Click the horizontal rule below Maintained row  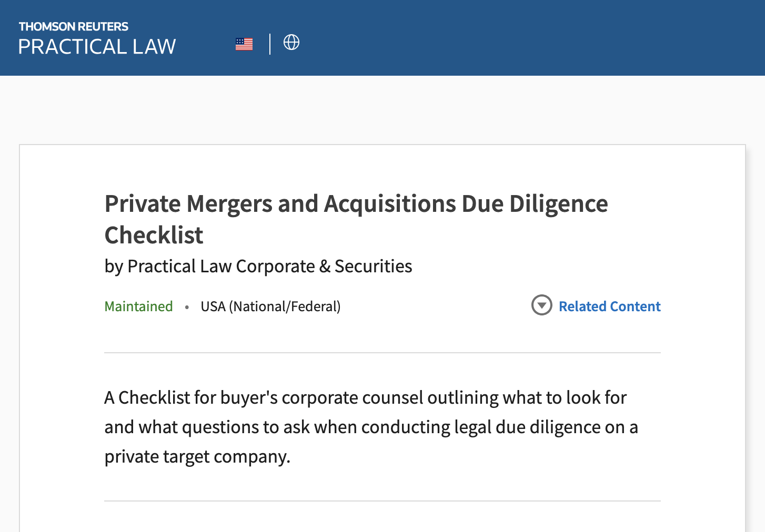pos(382,353)
